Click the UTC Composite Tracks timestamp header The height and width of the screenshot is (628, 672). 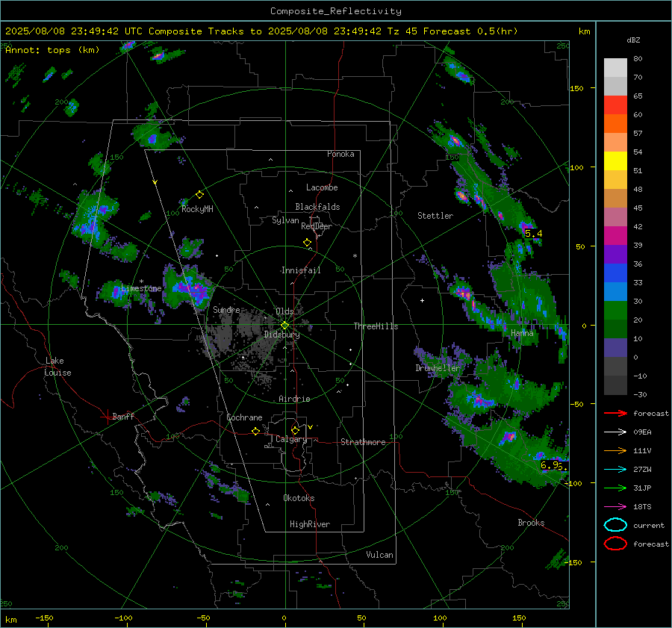click(261, 31)
